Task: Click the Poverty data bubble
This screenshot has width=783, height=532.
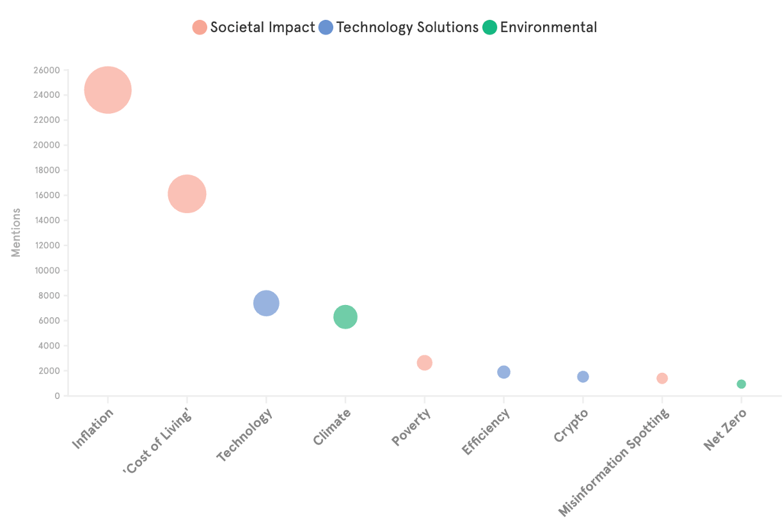Action: (x=424, y=363)
